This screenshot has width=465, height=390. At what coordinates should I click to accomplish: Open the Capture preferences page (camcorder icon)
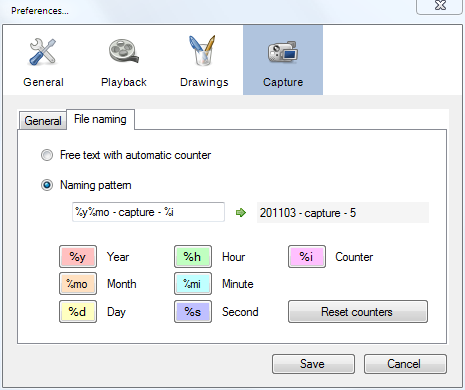tap(283, 60)
